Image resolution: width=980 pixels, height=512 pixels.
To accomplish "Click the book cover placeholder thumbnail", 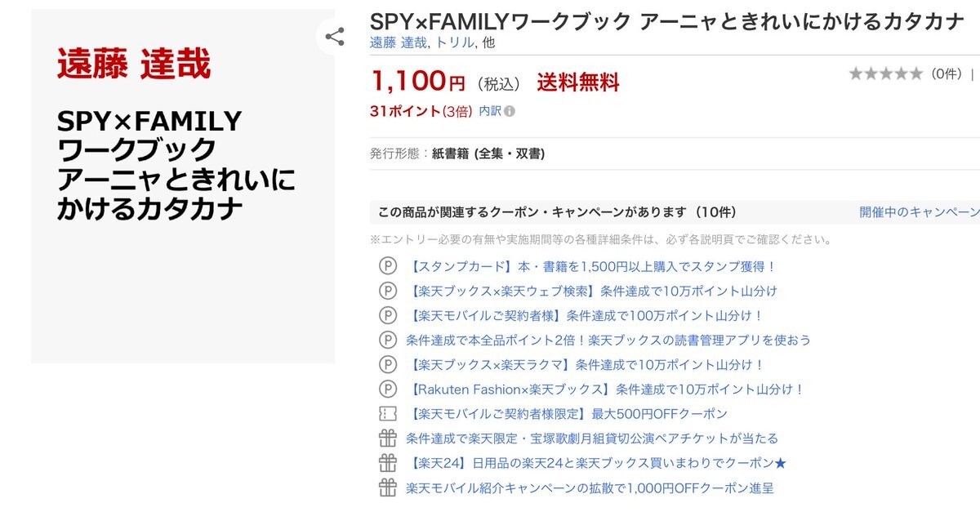I will 183,186.
